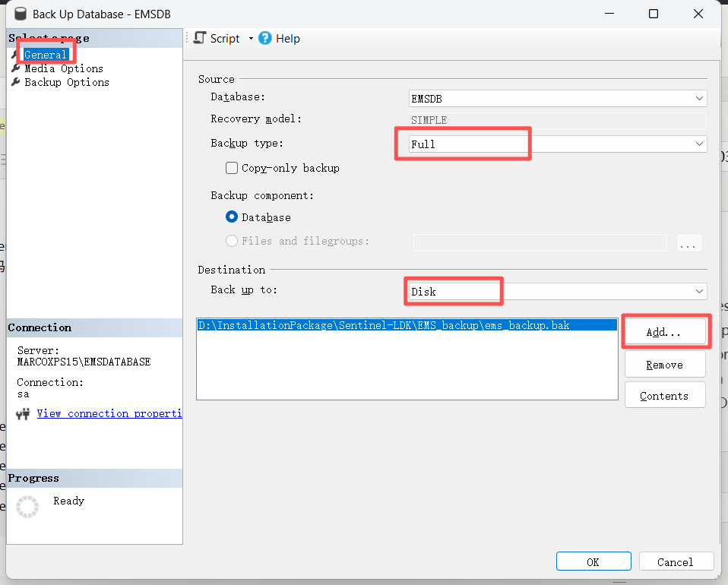Open the Help icon in toolbar
Viewport: 728px width, 585px height.
(x=265, y=38)
